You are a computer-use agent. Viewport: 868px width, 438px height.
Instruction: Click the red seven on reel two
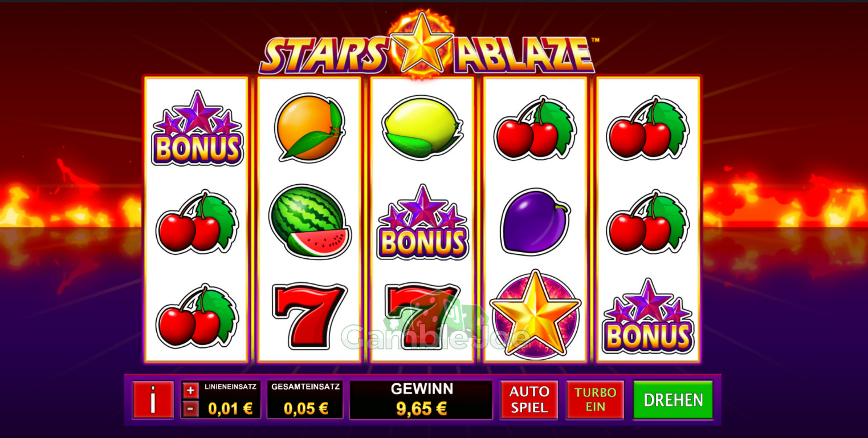[x=310, y=316]
